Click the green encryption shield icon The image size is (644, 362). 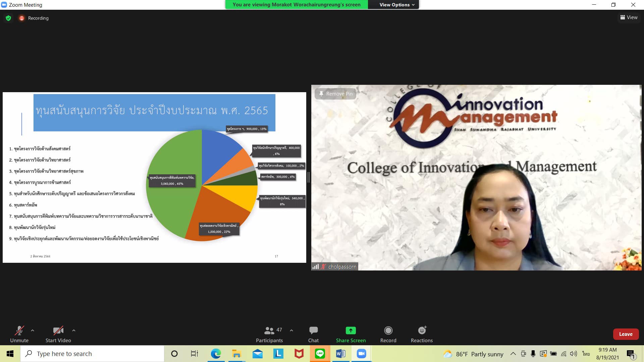(8, 18)
